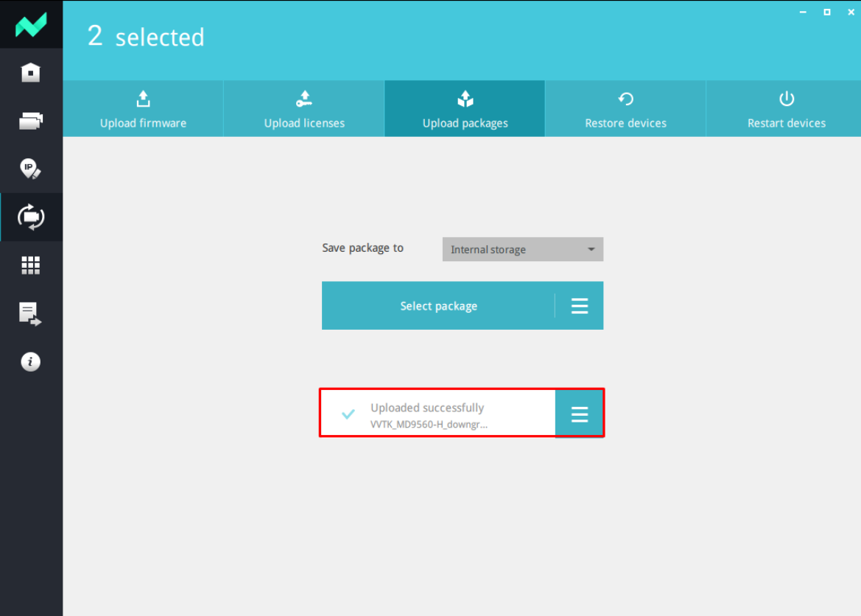Image resolution: width=861 pixels, height=616 pixels.
Task: Click the checkmark next to Uploaded successfully
Action: coord(348,414)
